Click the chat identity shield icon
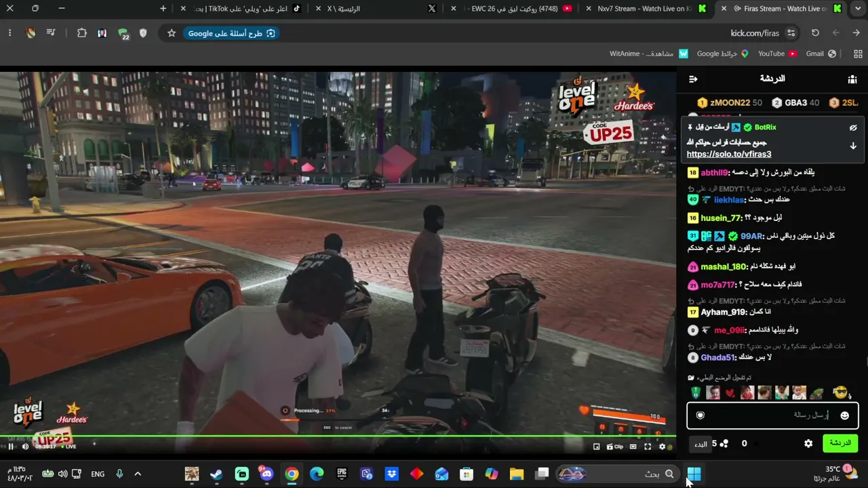Viewport: 868px width, 488px height. click(701, 415)
